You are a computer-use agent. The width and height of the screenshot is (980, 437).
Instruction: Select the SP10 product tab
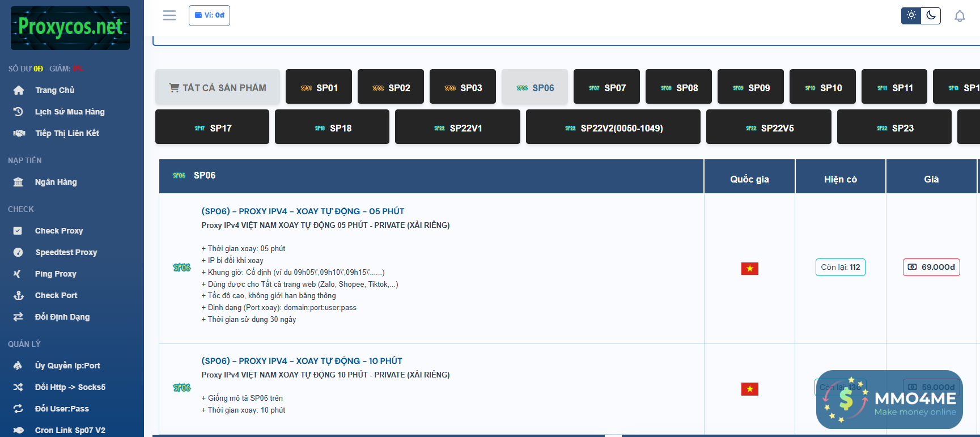(x=822, y=87)
